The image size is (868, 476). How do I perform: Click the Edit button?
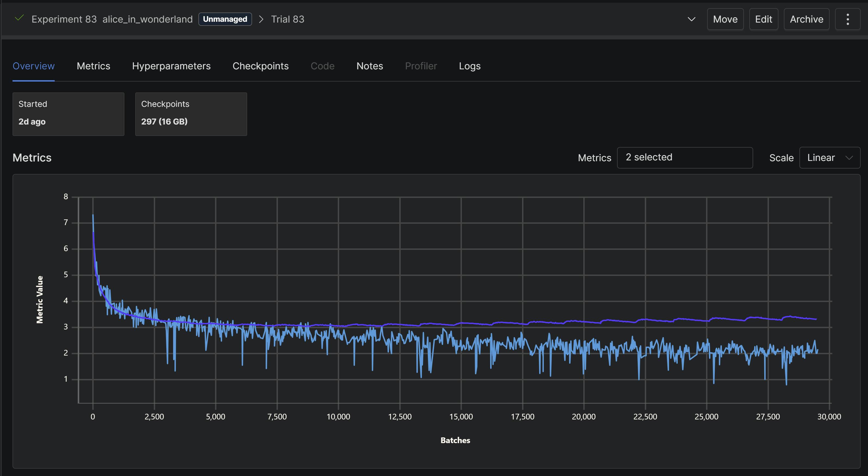point(763,19)
